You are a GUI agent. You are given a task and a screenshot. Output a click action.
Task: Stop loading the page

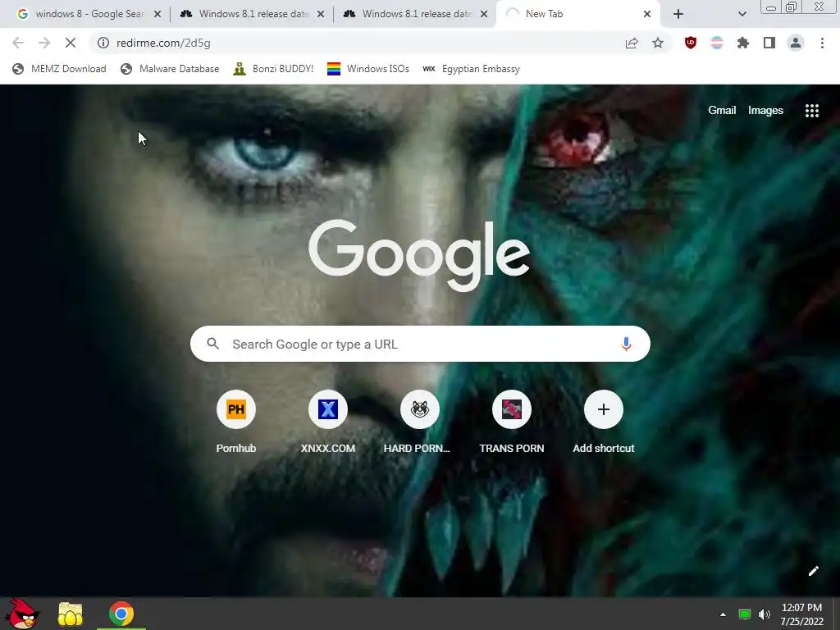tap(71, 43)
